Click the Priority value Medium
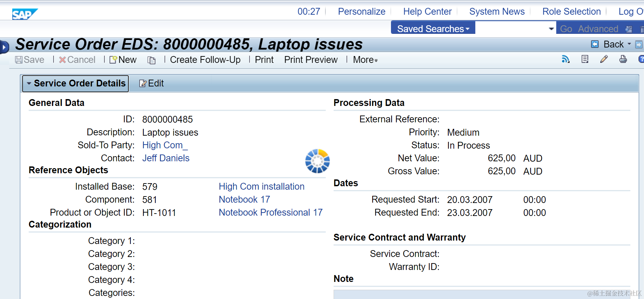Viewport: 644px width, 299px height. click(x=463, y=133)
